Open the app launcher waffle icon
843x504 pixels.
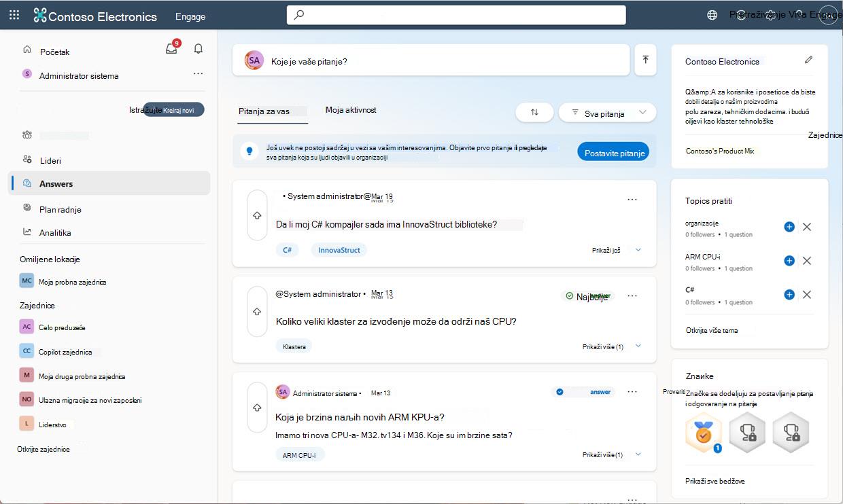click(14, 16)
